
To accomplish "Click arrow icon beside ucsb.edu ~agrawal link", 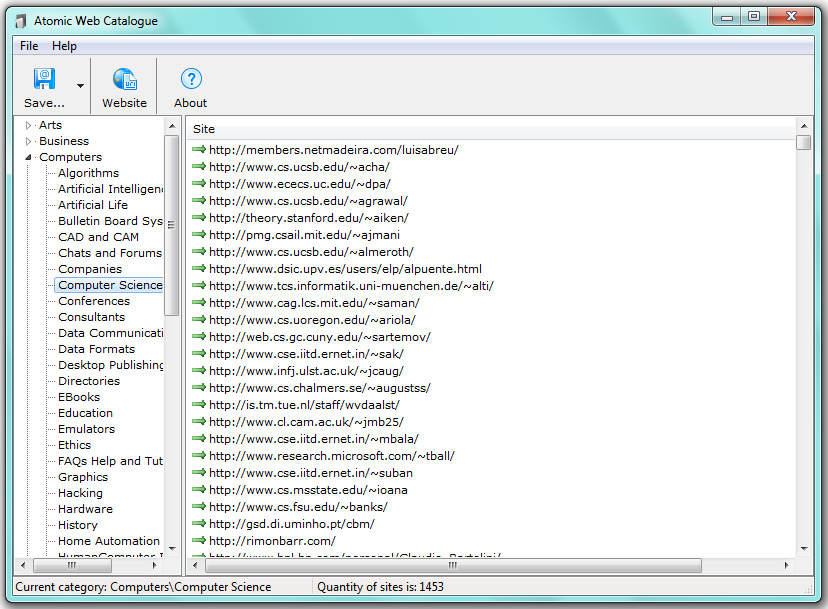I will (199, 201).
